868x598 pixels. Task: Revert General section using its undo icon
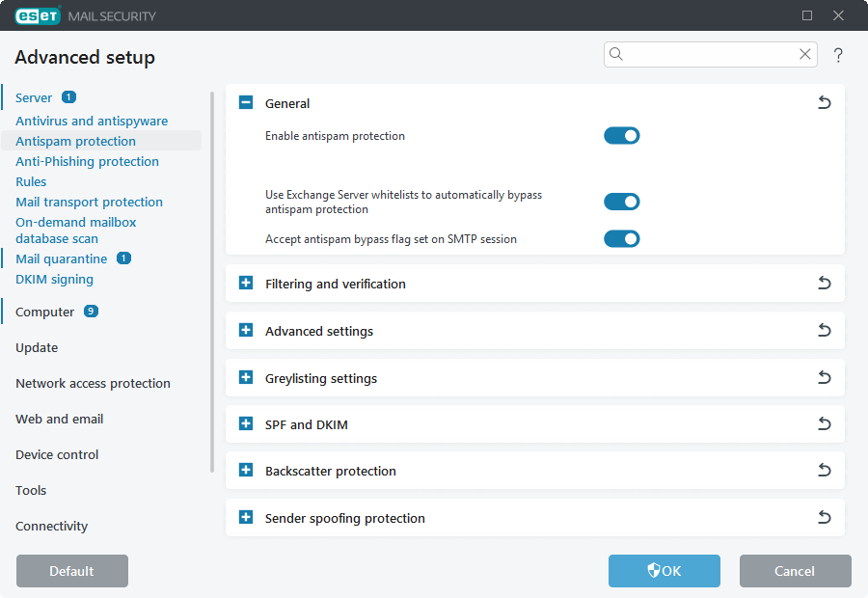pyautogui.click(x=825, y=102)
